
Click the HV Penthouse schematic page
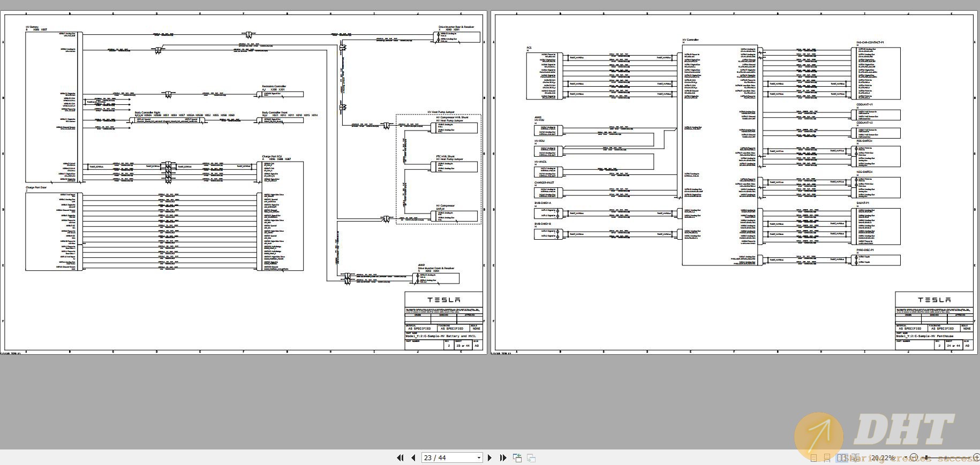pyautogui.click(x=735, y=182)
